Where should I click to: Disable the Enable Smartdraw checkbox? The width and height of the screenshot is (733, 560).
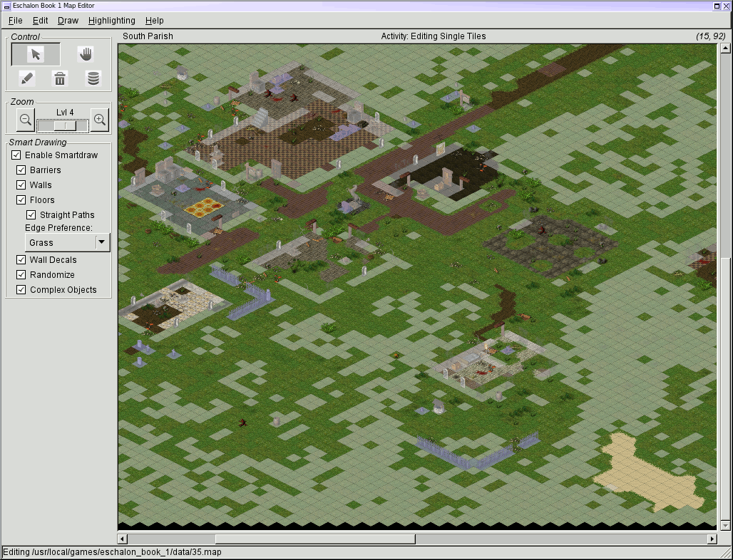[x=16, y=155]
